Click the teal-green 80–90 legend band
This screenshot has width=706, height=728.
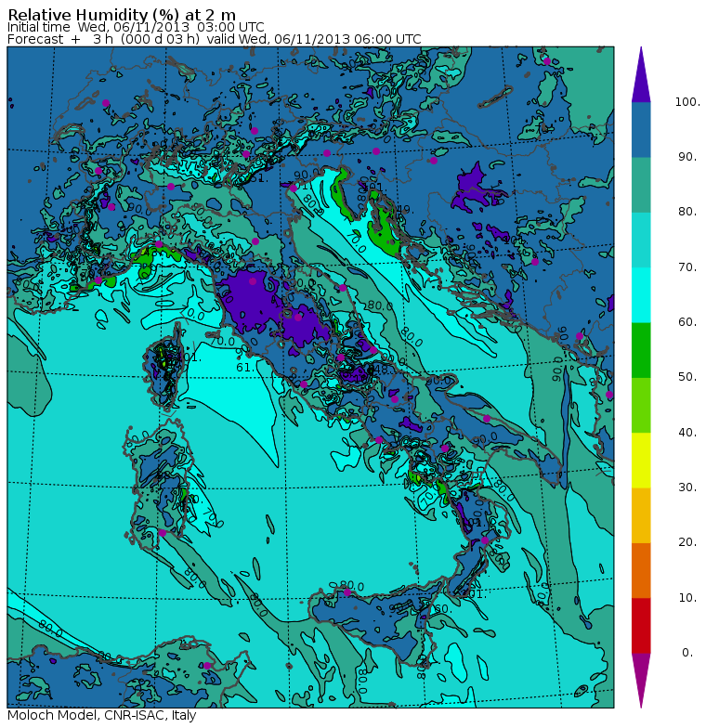point(641,185)
